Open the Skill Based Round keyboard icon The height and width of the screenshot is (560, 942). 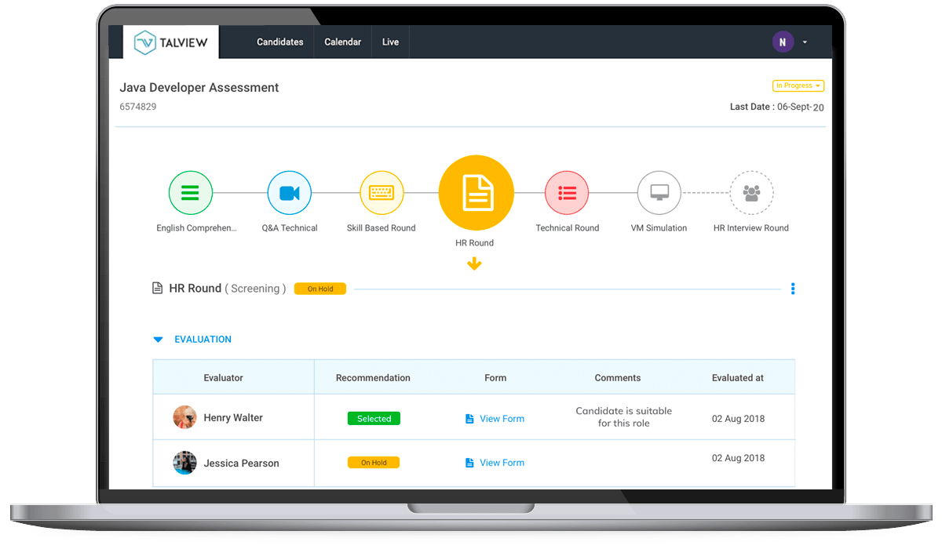(382, 193)
